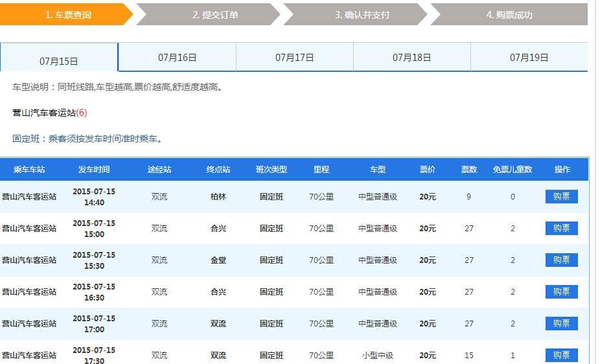
Task: Click the 发车时间 column header
Action: [x=94, y=170]
